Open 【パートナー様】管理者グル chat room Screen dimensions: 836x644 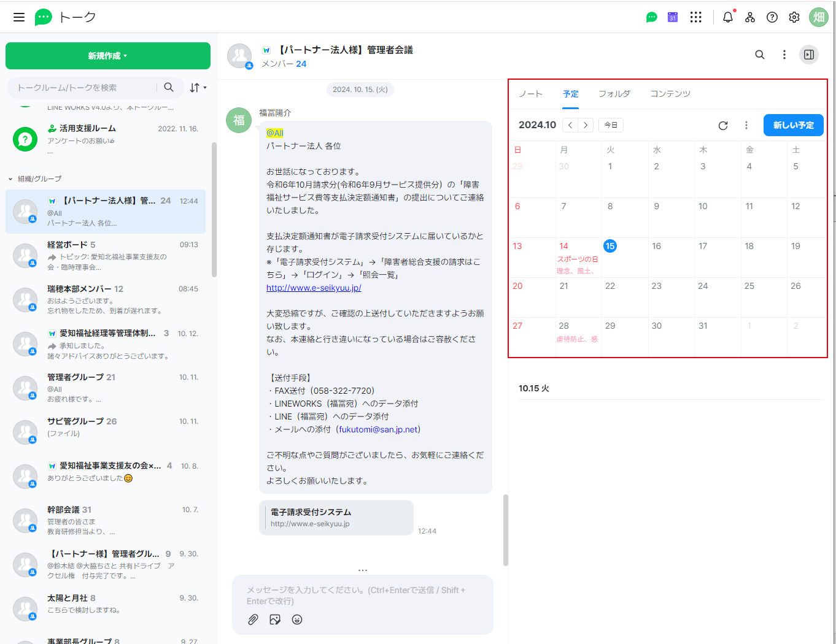pos(106,565)
